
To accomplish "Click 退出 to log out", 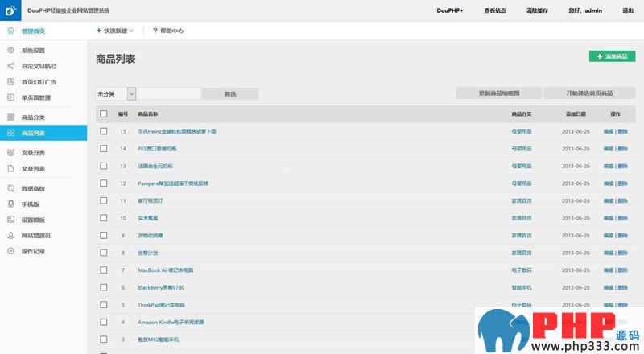I will (628, 10).
